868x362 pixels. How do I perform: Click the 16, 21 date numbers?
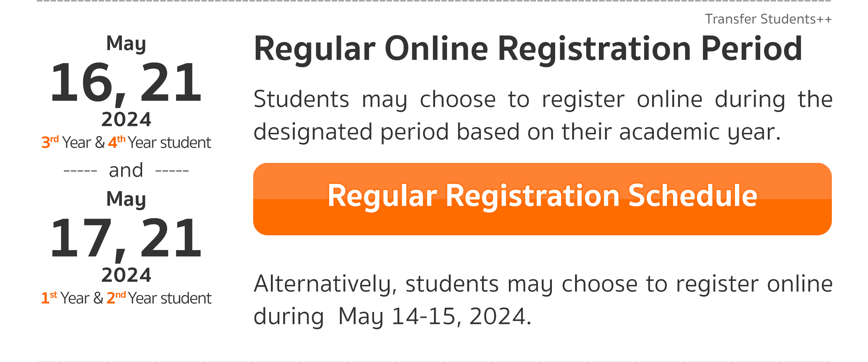[125, 84]
